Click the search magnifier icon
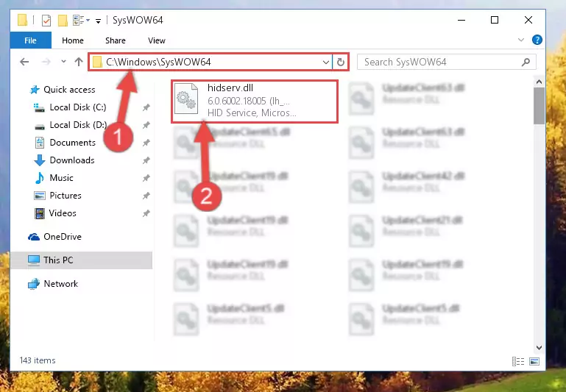Screen dimensions: 566x392 click(526, 62)
